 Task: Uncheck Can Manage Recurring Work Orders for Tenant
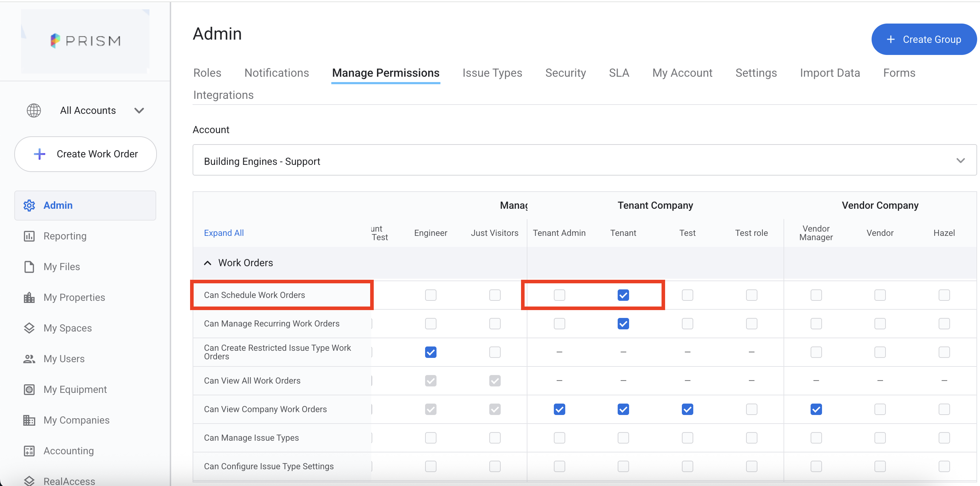[623, 324]
